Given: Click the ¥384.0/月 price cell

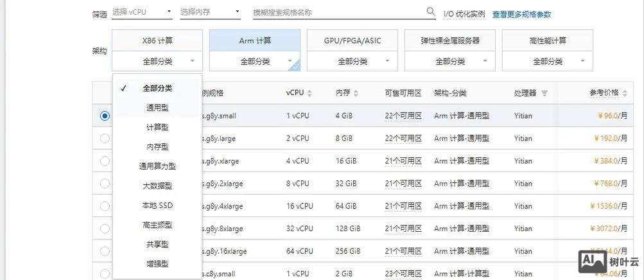Looking at the screenshot, I should [x=611, y=161].
